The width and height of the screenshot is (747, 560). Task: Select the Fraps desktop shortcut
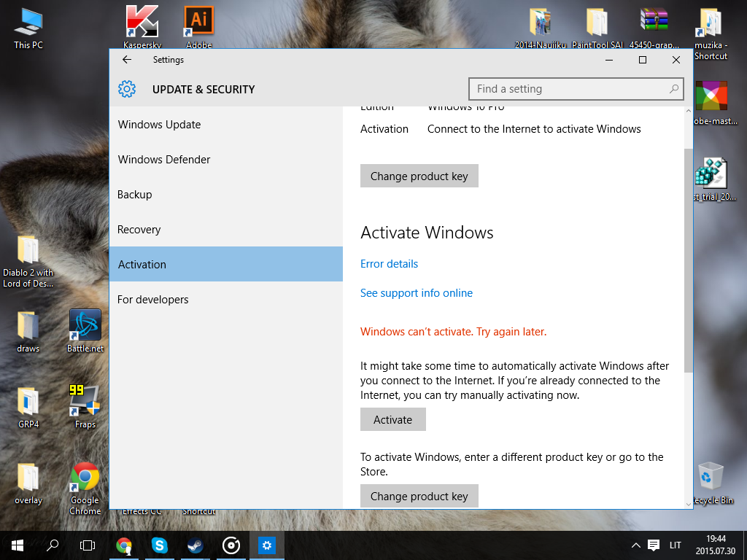pyautogui.click(x=85, y=407)
